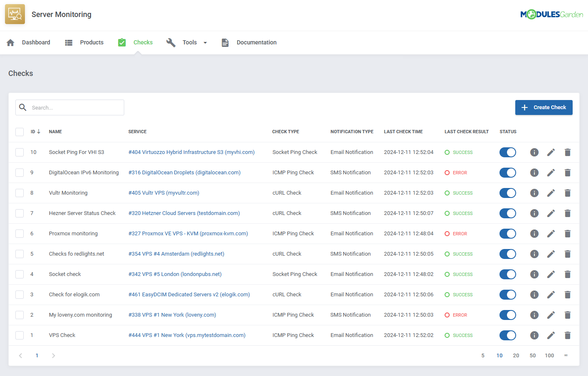Click the Name column header
Viewport: 588px width, 376px height.
click(x=55, y=132)
